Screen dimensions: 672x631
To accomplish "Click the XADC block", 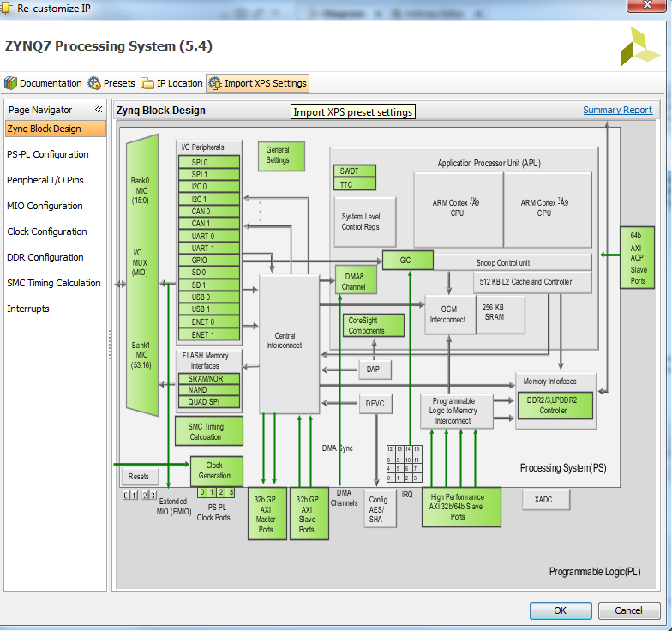I will coord(546,499).
